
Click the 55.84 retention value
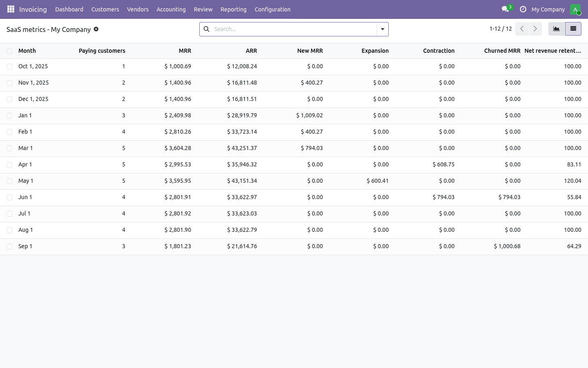tap(574, 197)
